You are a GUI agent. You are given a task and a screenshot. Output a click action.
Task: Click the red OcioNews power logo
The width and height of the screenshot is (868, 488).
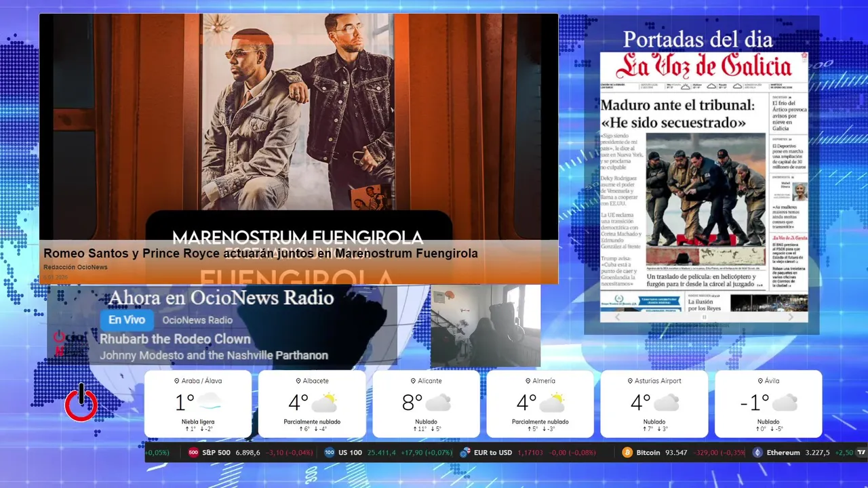click(x=81, y=403)
